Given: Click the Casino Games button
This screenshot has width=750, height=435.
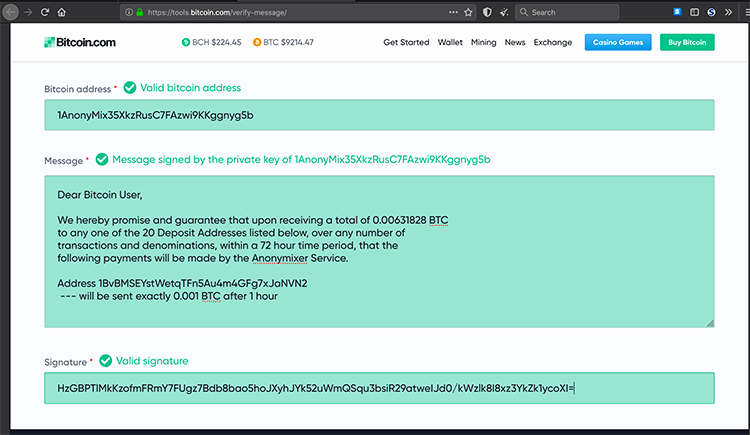Looking at the screenshot, I should (618, 43).
